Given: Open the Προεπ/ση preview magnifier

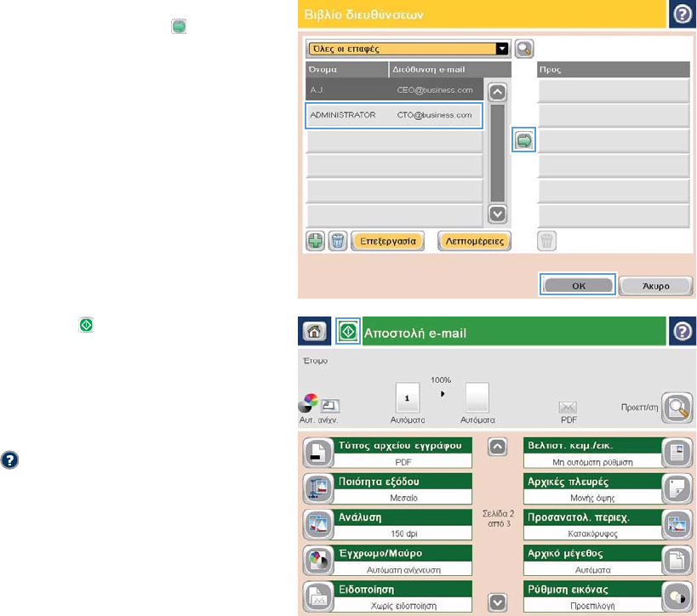Looking at the screenshot, I should coord(677,408).
